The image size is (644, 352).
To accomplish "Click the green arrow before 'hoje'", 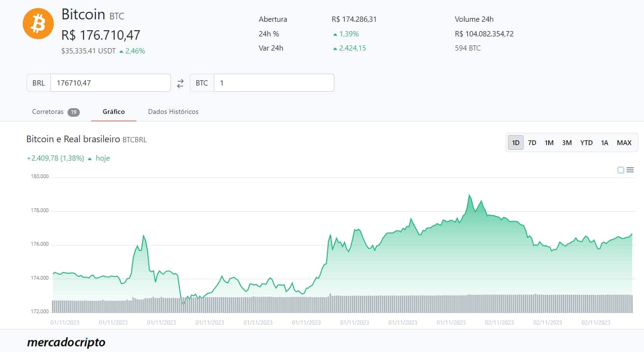I will coord(90,159).
